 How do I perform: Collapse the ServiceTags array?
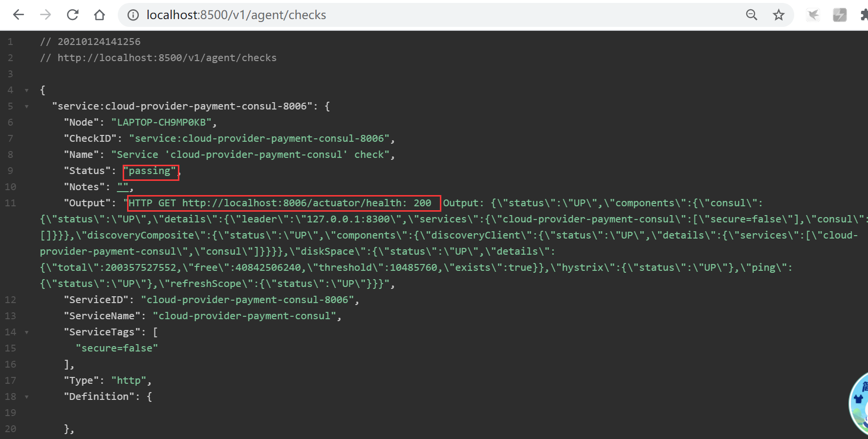pyautogui.click(x=27, y=332)
